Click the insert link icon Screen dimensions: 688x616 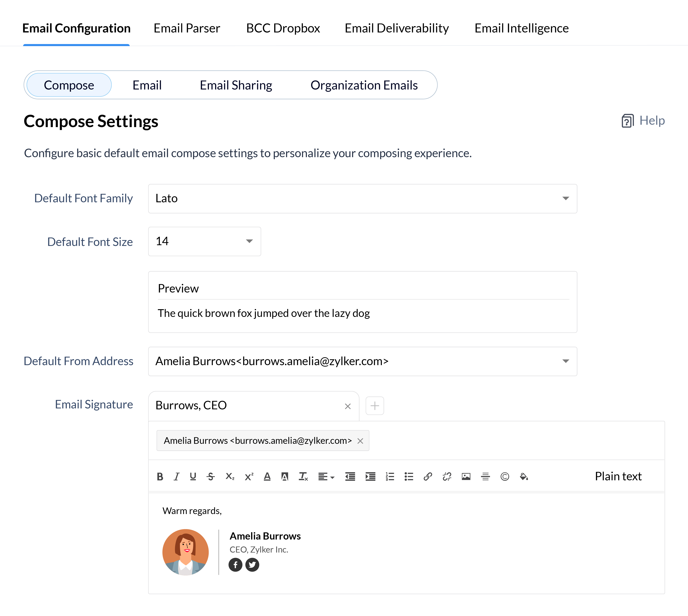428,477
